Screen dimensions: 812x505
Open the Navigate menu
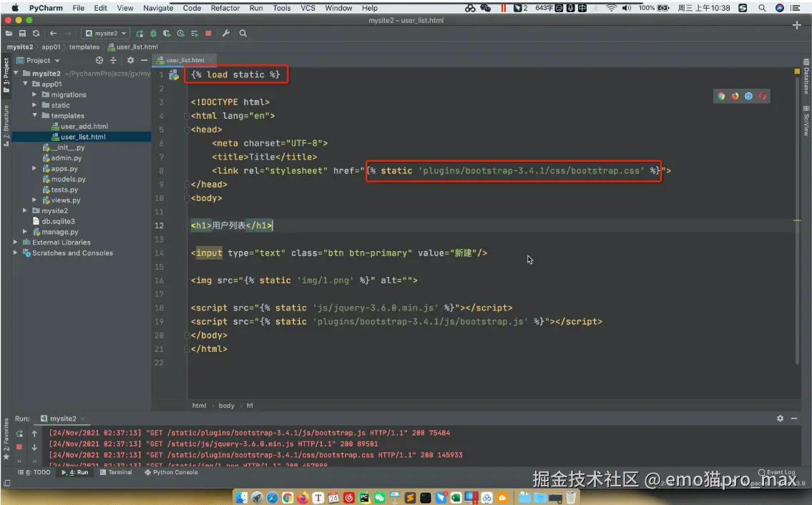point(158,8)
